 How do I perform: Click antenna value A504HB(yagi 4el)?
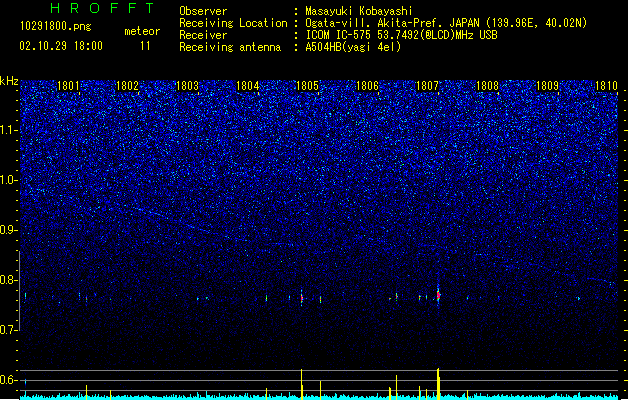(x=353, y=47)
